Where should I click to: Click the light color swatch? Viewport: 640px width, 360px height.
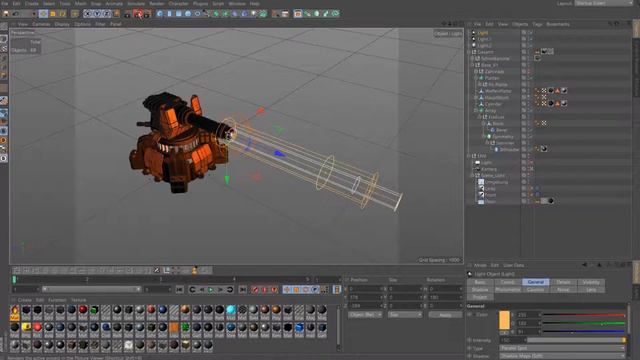(x=504, y=320)
